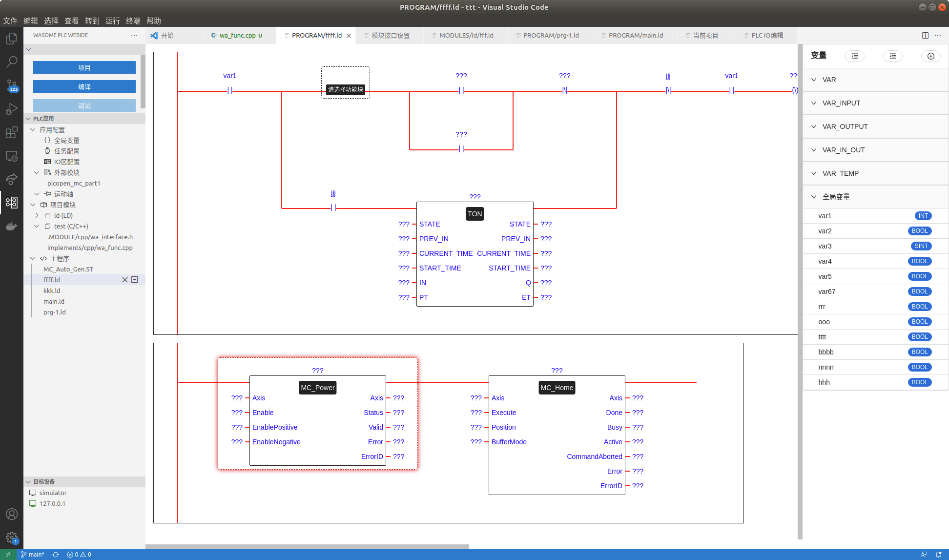
Task: Open the Manage gear icon
Action: tap(11, 538)
